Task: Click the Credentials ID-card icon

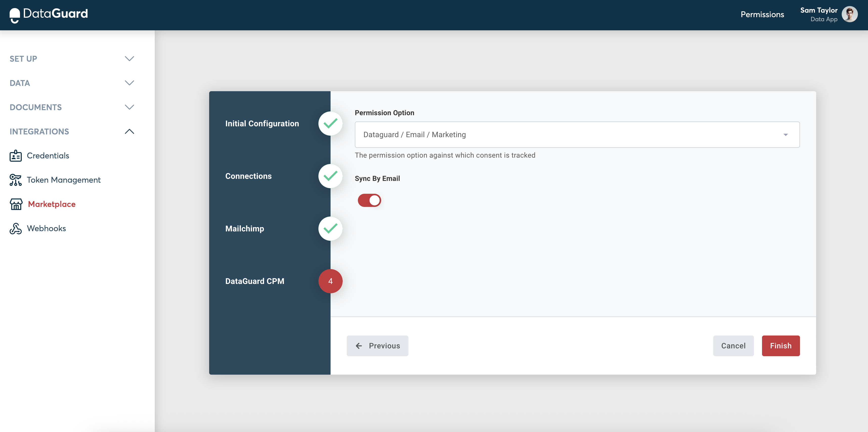Action: pyautogui.click(x=15, y=156)
